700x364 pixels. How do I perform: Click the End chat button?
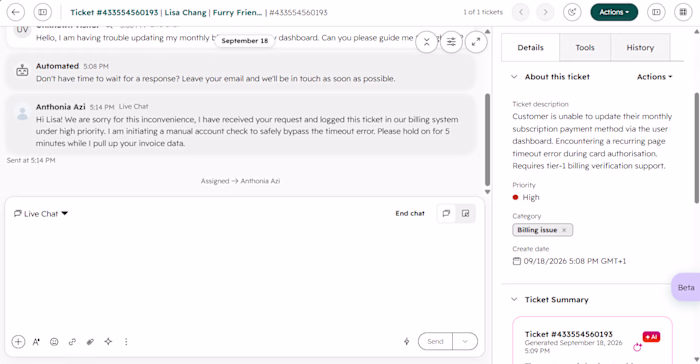point(410,213)
